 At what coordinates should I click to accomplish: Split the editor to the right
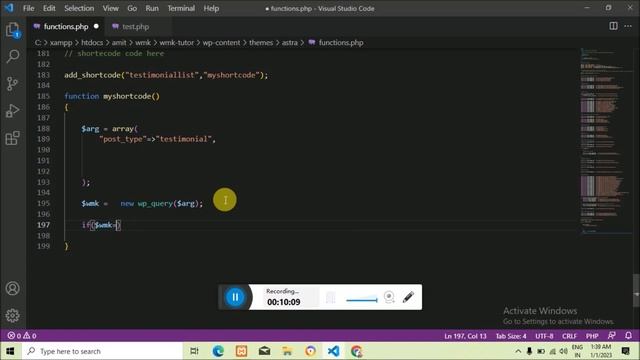click(x=613, y=26)
